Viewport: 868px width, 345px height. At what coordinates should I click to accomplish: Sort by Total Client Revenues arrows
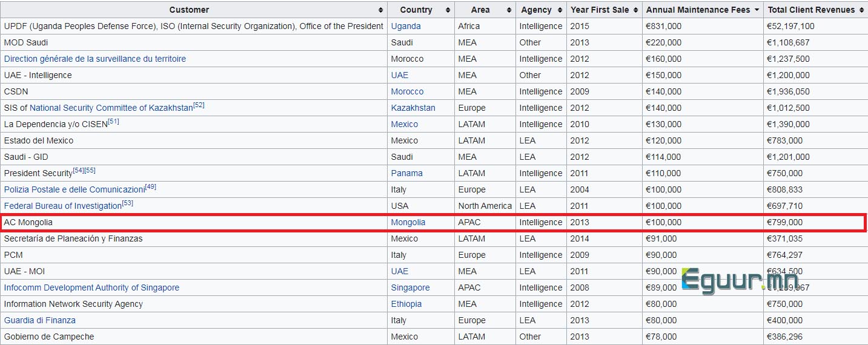(861, 10)
